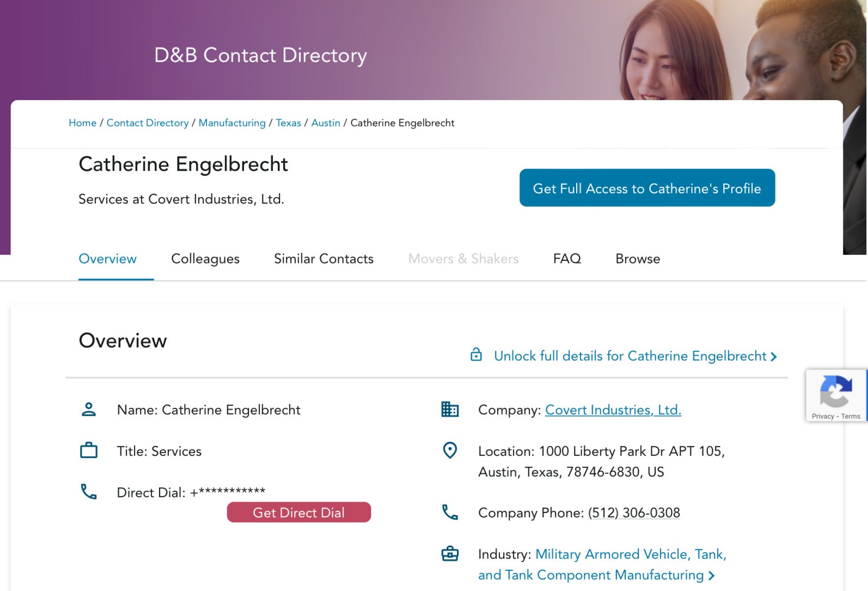Click the phone icon beside Company Phone
868x591 pixels.
click(x=450, y=512)
